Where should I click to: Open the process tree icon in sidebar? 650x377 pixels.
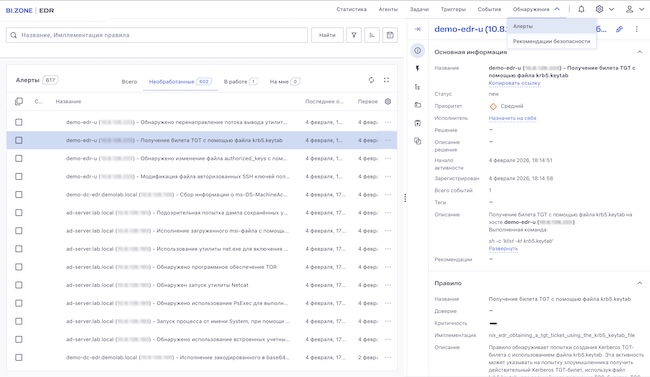[x=417, y=87]
